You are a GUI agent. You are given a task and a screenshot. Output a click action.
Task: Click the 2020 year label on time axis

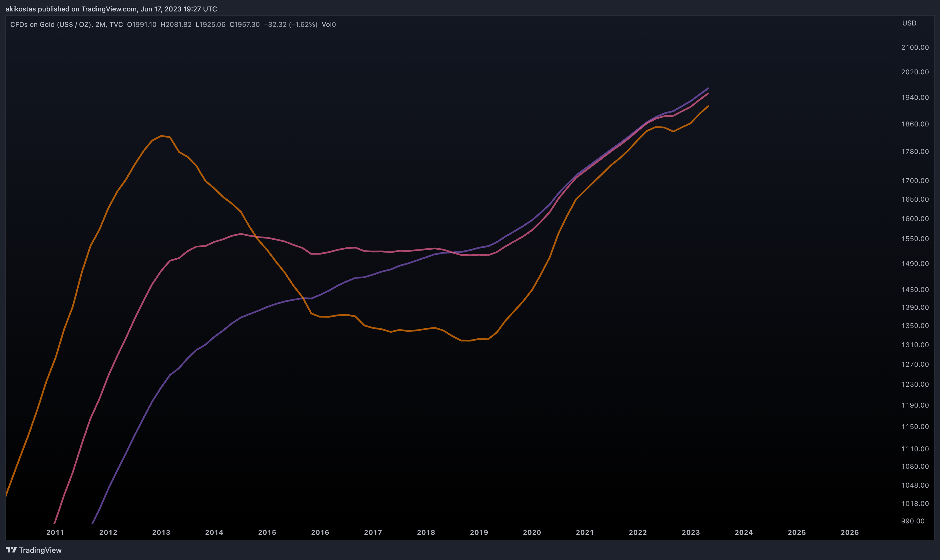532,533
